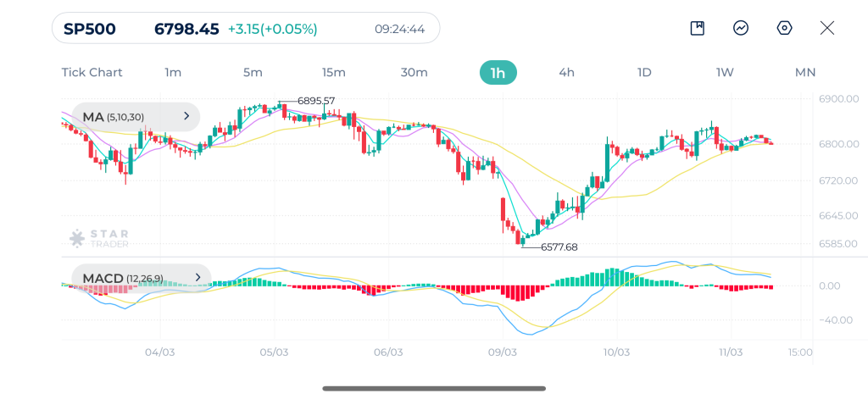Open chart settings hexagon icon
The width and height of the screenshot is (868, 399).
point(784,28)
